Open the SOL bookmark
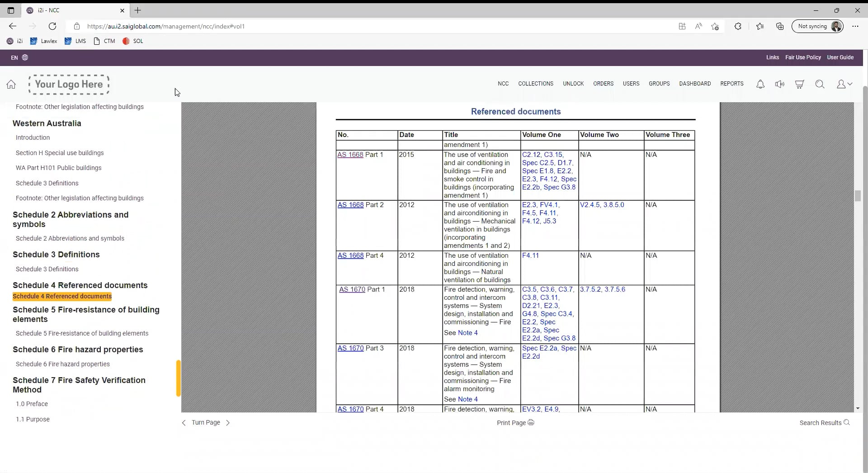 click(x=133, y=41)
